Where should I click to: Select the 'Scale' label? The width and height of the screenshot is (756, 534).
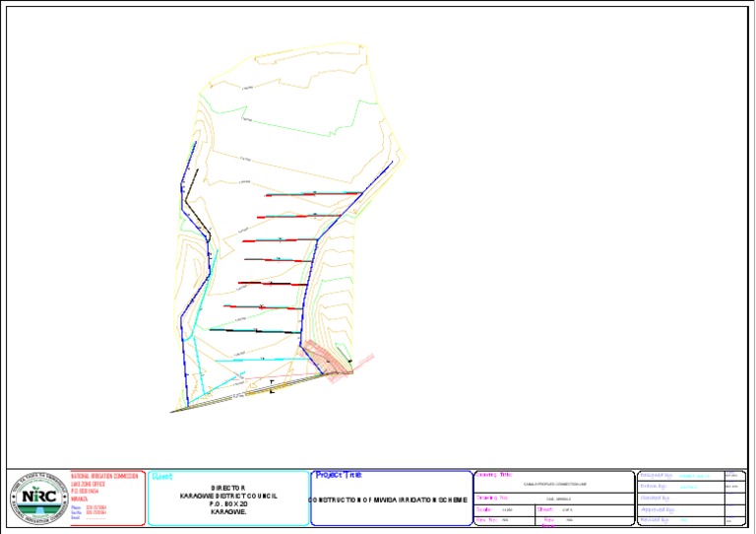484,509
